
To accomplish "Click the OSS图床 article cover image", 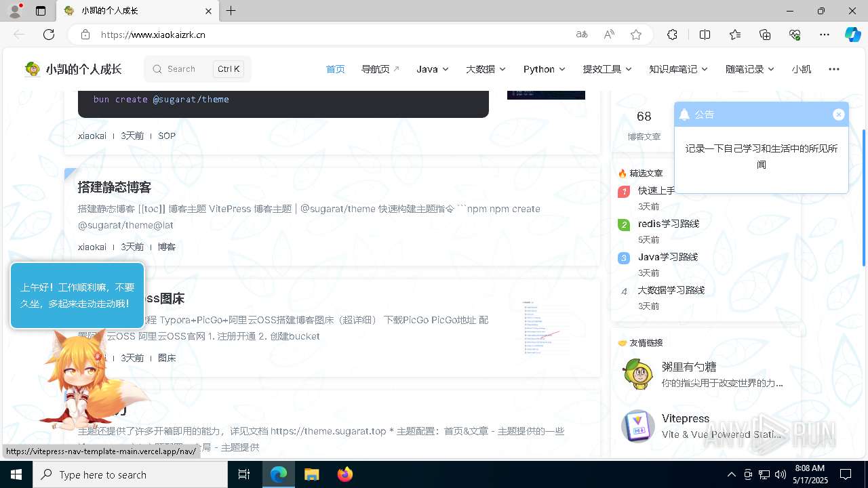I will pos(546,327).
